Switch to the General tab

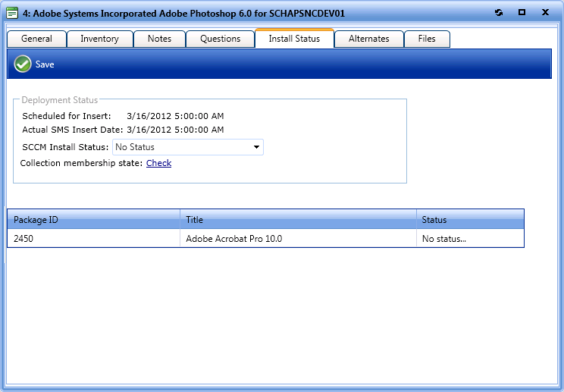[x=36, y=39]
